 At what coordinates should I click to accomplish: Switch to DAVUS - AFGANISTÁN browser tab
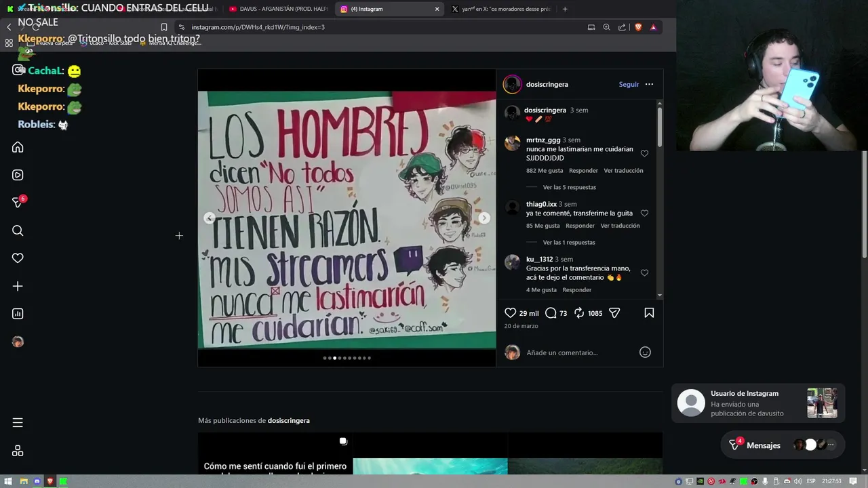click(278, 9)
